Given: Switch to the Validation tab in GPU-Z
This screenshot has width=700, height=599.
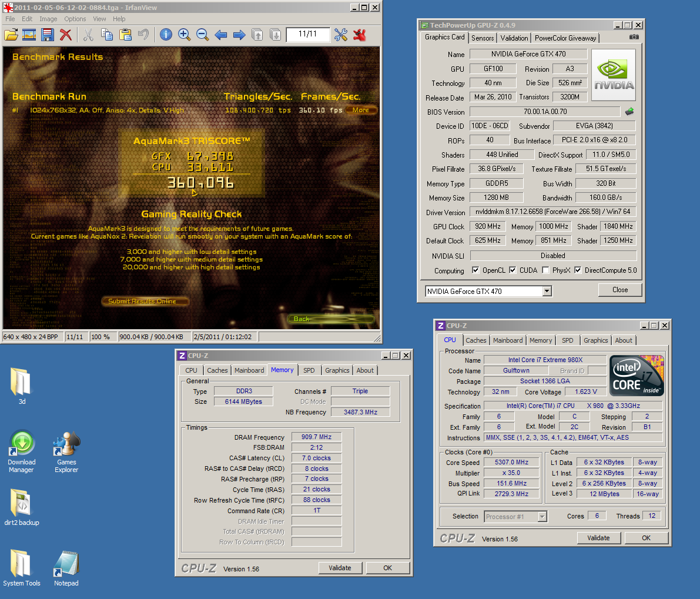Looking at the screenshot, I should 514,38.
